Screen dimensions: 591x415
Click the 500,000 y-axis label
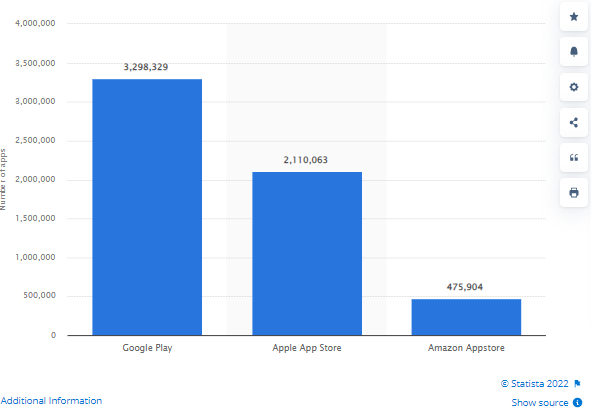click(x=39, y=295)
